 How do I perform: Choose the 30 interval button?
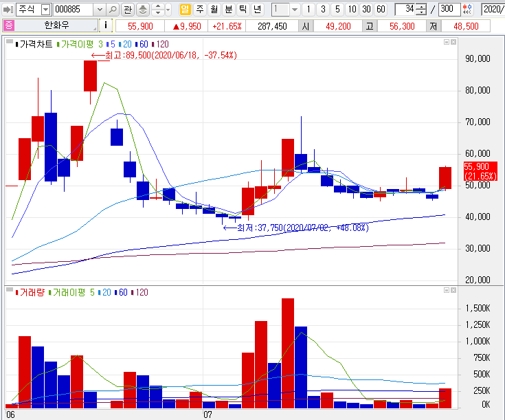pyautogui.click(x=366, y=10)
